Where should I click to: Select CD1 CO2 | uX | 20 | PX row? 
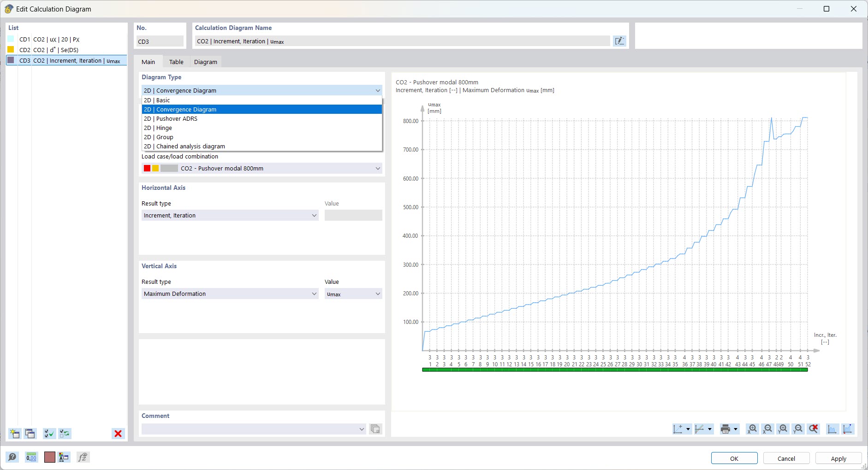(66, 40)
